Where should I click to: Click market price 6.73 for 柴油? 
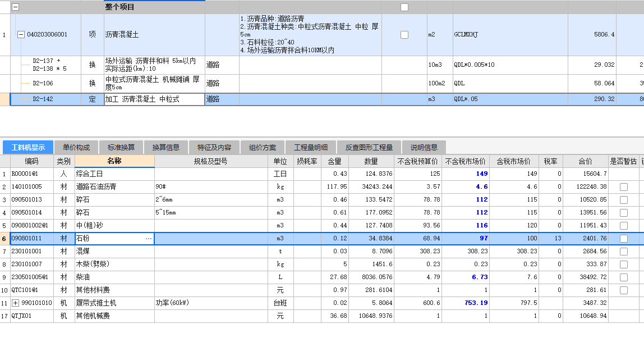point(465,277)
